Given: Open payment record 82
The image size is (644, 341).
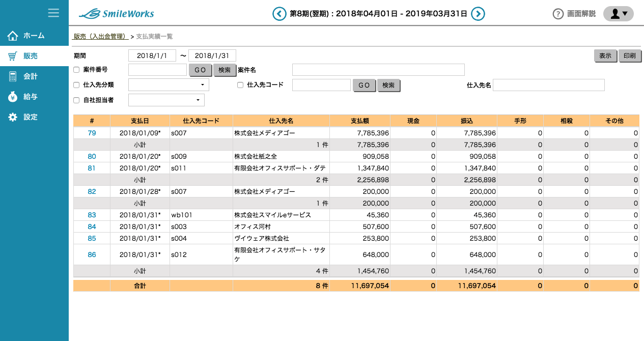Looking at the screenshot, I should coord(92,191).
